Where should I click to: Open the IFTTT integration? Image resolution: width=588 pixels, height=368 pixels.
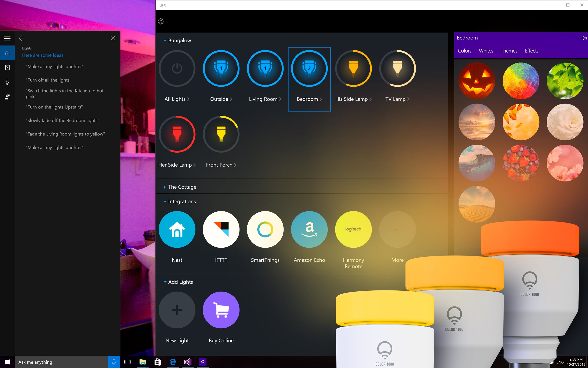[221, 229]
